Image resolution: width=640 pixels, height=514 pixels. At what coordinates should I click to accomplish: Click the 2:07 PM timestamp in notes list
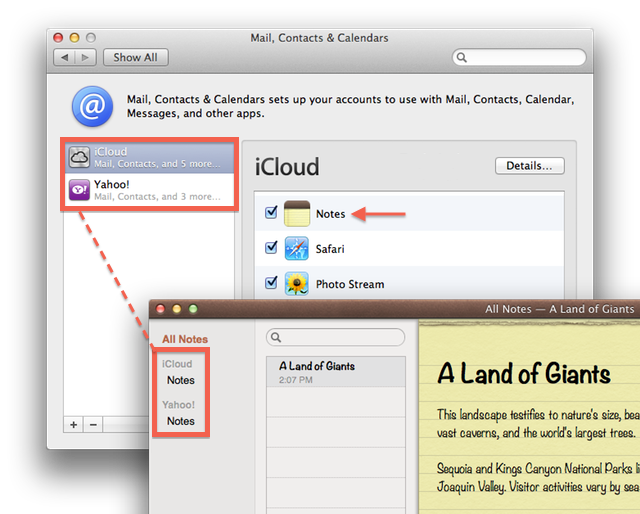tap(296, 380)
